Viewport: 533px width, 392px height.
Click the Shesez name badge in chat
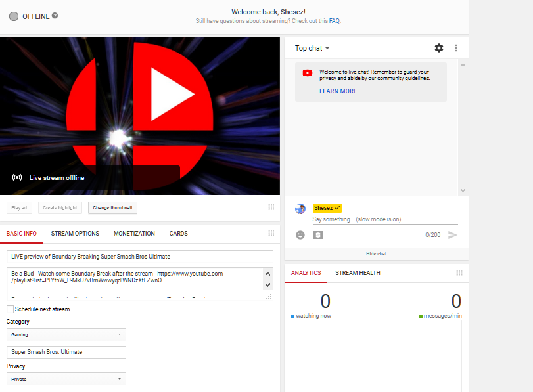coord(327,208)
